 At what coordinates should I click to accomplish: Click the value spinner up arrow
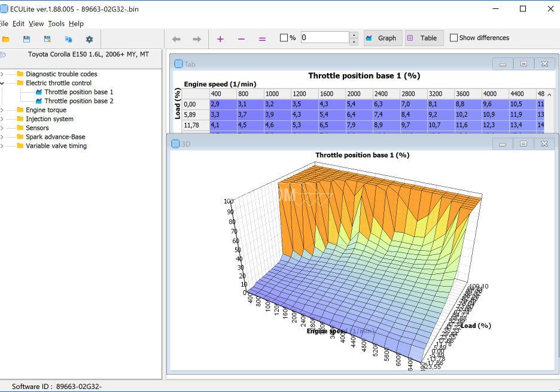[x=354, y=35]
